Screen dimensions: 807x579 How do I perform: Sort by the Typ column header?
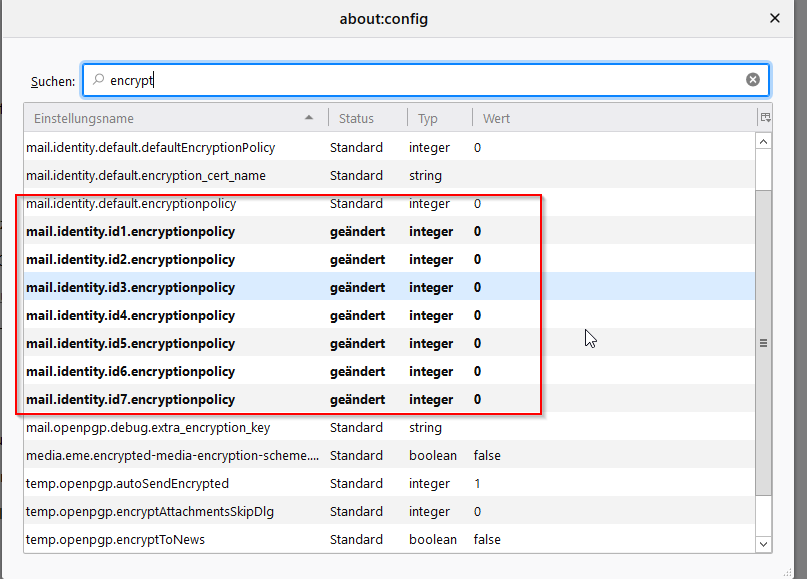[x=428, y=118]
